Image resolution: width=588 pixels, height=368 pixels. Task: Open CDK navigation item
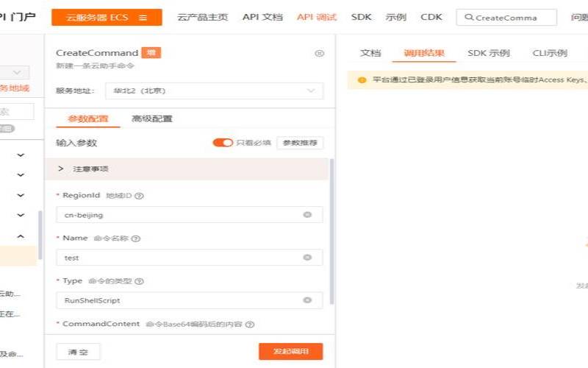coord(431,17)
